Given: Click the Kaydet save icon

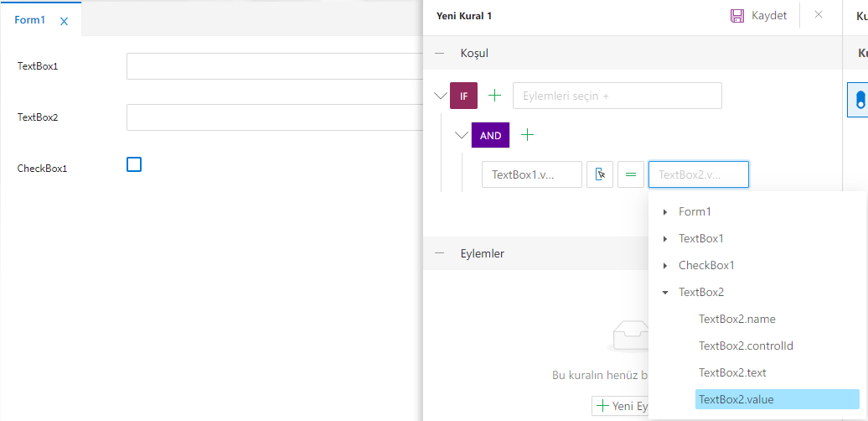Looking at the screenshot, I should [x=737, y=15].
